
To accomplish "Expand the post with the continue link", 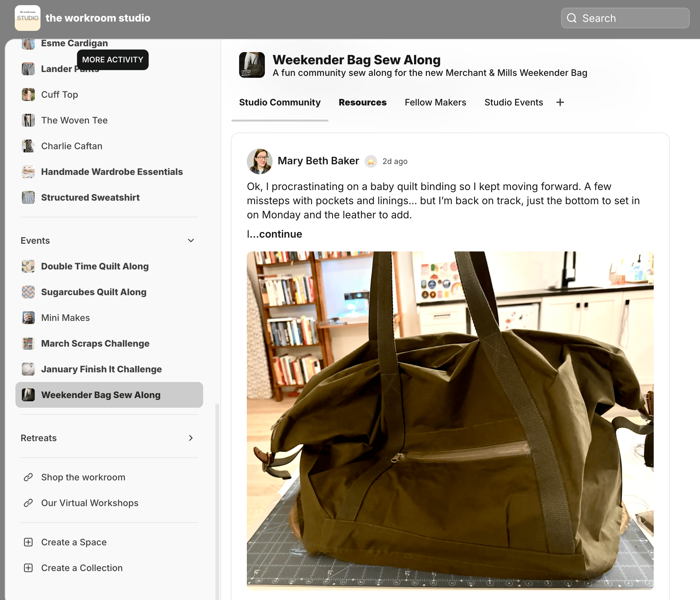I will tap(280, 234).
